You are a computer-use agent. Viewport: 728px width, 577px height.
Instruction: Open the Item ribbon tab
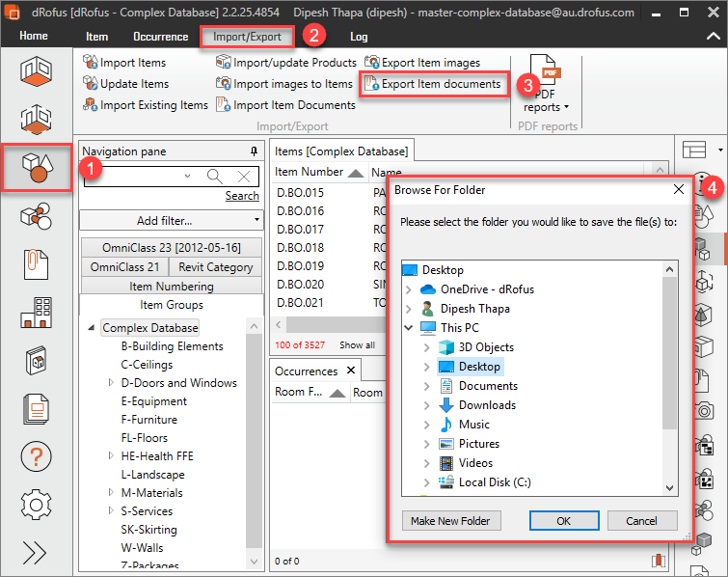coord(96,37)
